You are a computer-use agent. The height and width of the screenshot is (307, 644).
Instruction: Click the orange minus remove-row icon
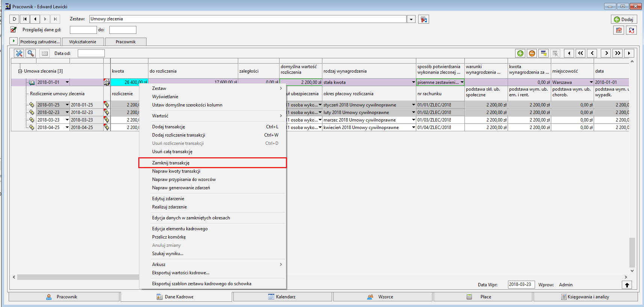[532, 53]
